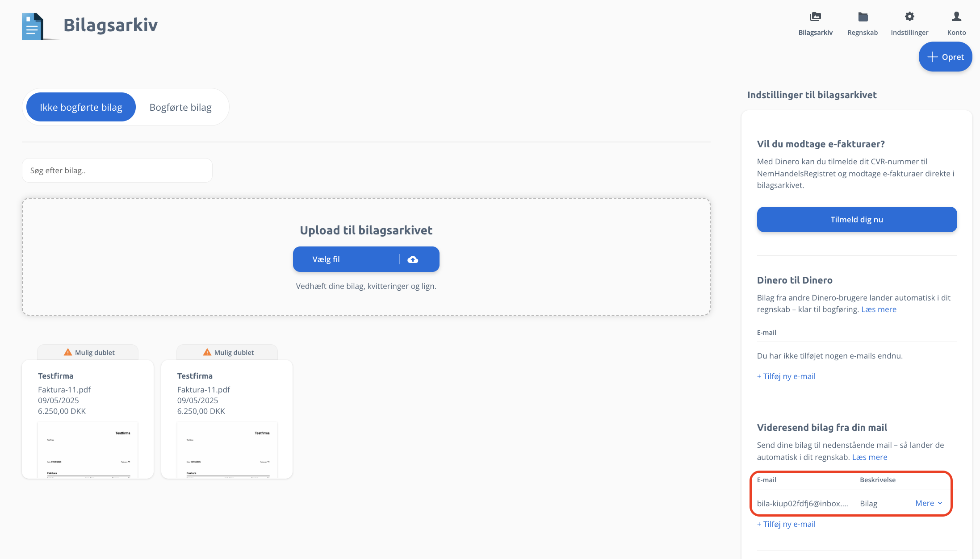Screen dimensions: 980x559
Task: Open first Testfirma Faktura-11.pdf card thumbnail
Action: click(x=88, y=450)
